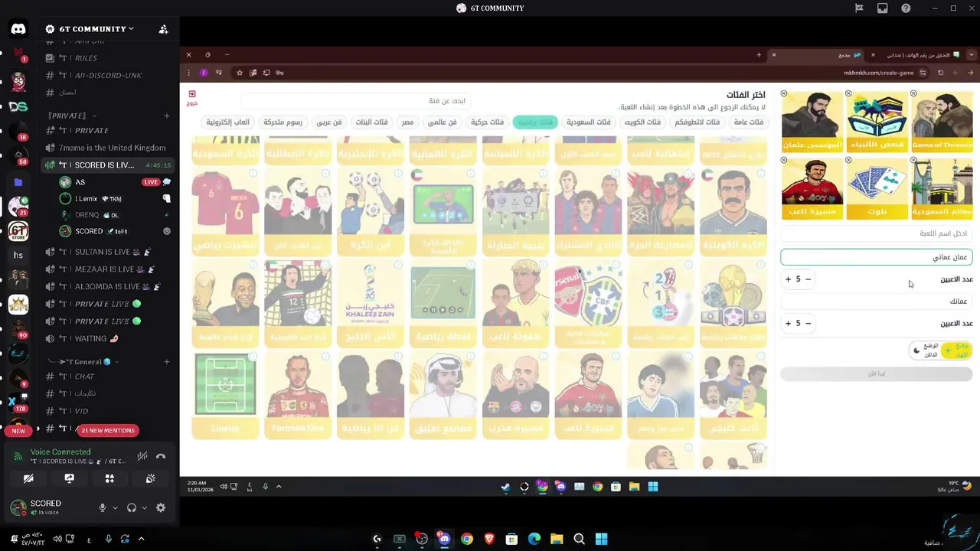This screenshot has width=980, height=551.
Task: Select فئات الكويت category tab
Action: [642, 122]
